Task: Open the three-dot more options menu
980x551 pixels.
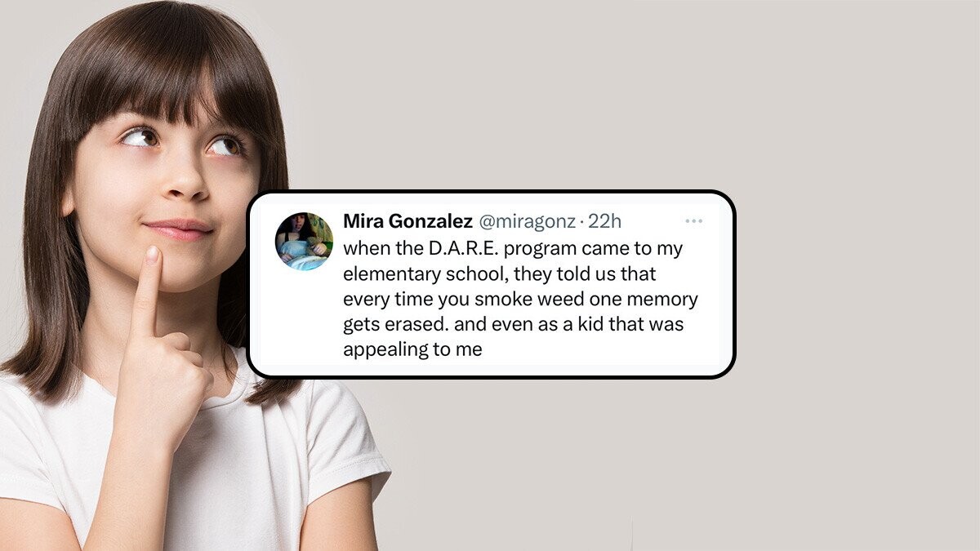Action: [693, 221]
